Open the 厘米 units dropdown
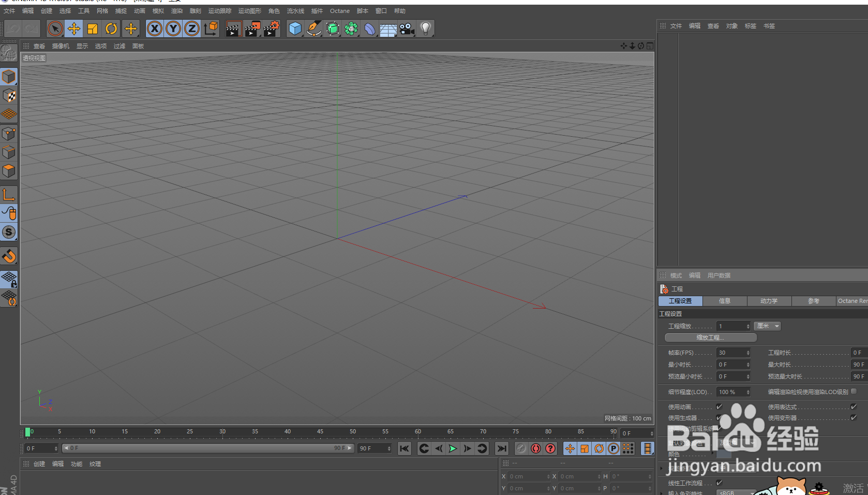868x495 pixels. 767,326
